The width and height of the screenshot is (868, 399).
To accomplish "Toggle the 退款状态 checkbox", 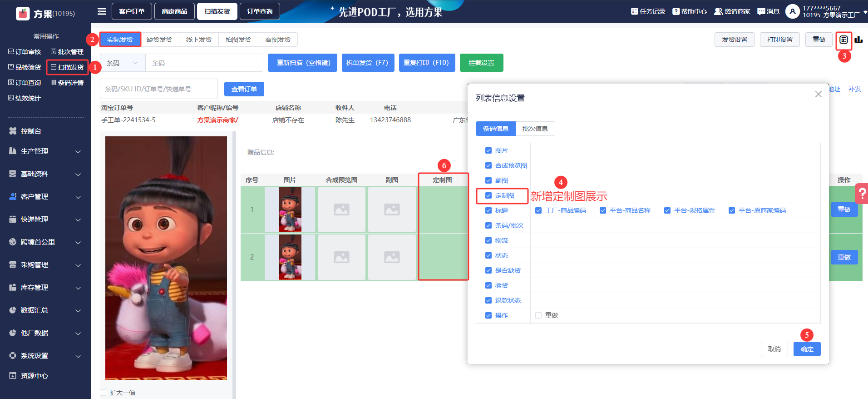I will (x=488, y=300).
